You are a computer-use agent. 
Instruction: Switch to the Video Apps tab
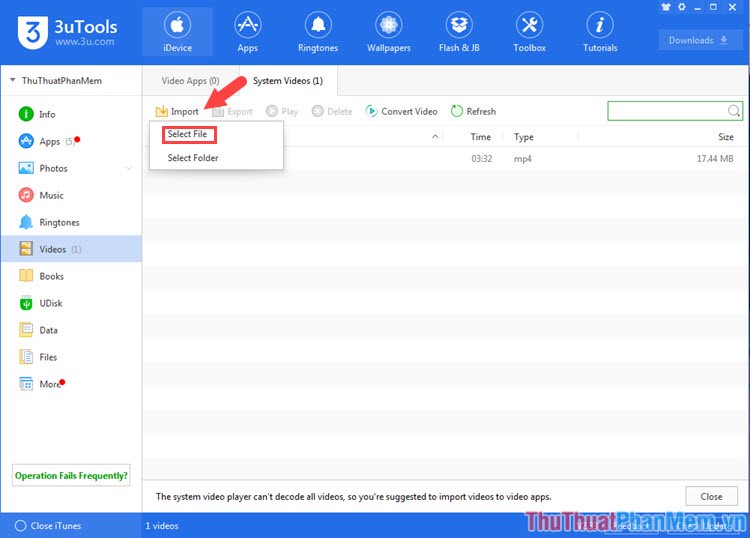[x=190, y=80]
